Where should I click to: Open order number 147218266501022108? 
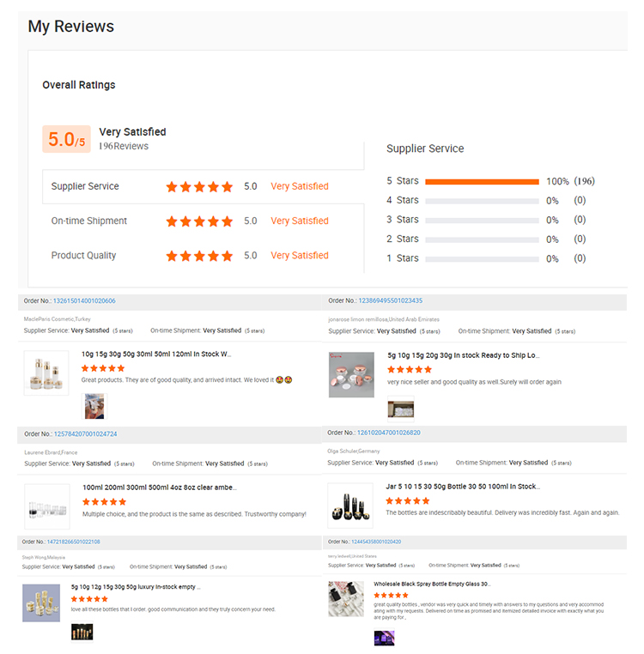(x=73, y=542)
